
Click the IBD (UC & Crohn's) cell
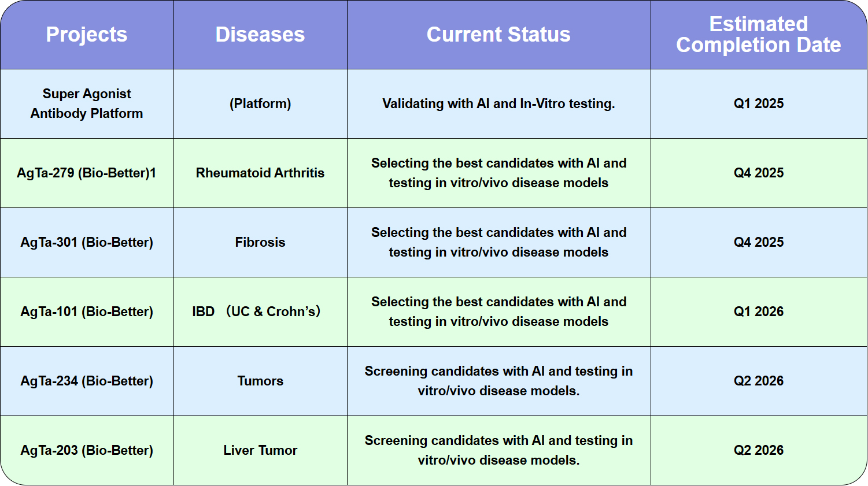(257, 311)
